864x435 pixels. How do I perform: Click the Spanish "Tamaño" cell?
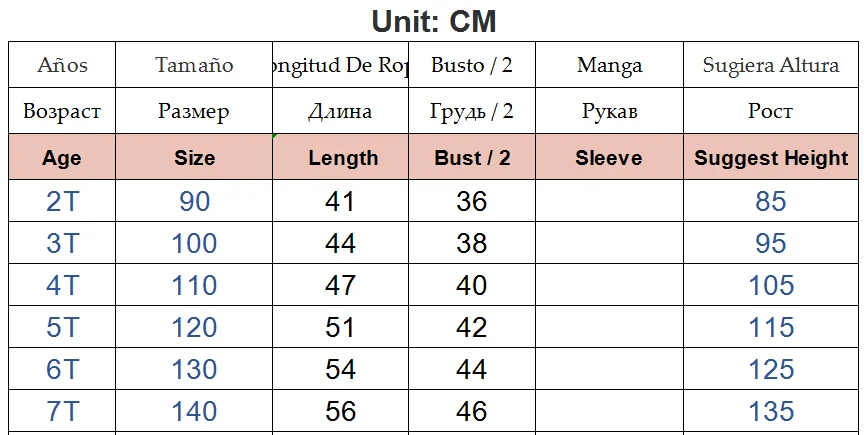click(194, 66)
